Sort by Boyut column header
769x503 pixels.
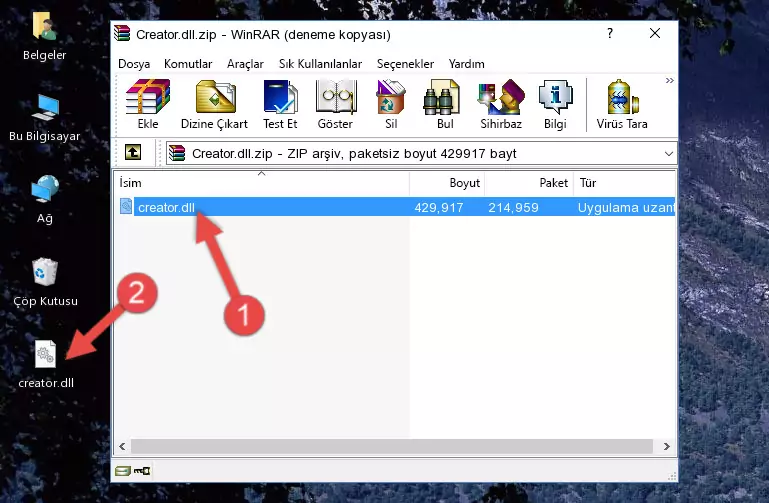click(447, 183)
